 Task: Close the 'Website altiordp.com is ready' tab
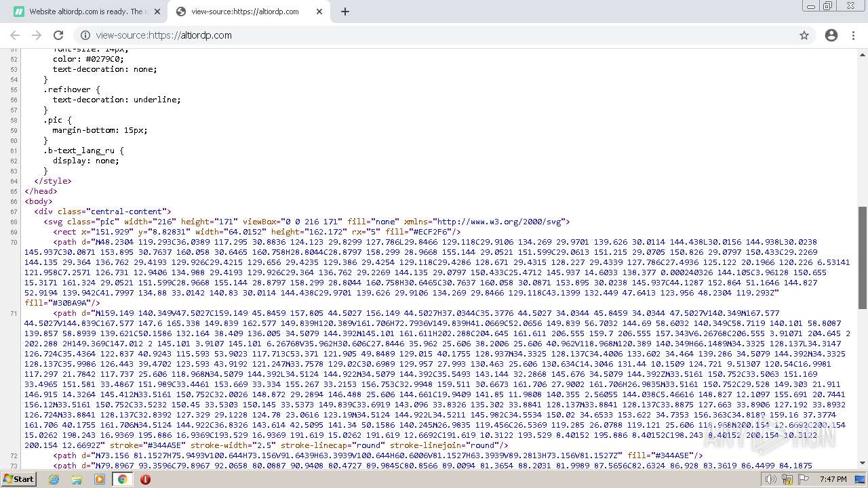(x=157, y=12)
